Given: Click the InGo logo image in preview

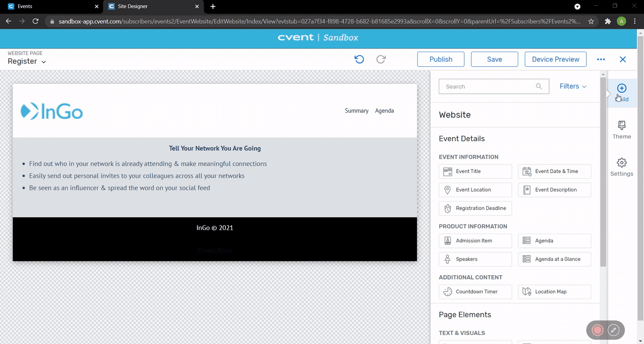Looking at the screenshot, I should tap(52, 111).
